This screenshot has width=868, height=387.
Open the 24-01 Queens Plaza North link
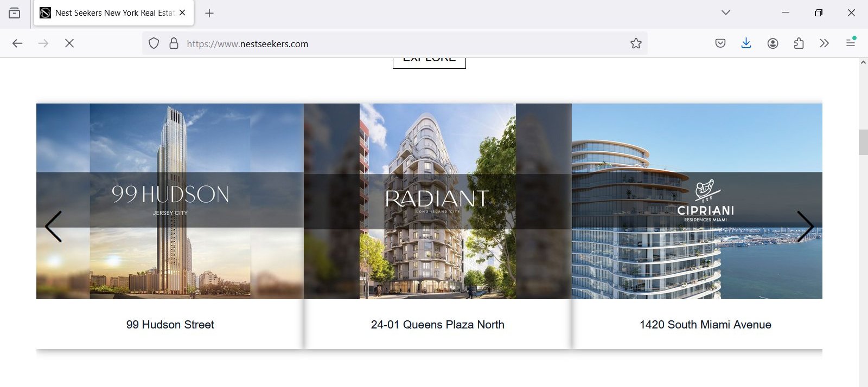437,325
